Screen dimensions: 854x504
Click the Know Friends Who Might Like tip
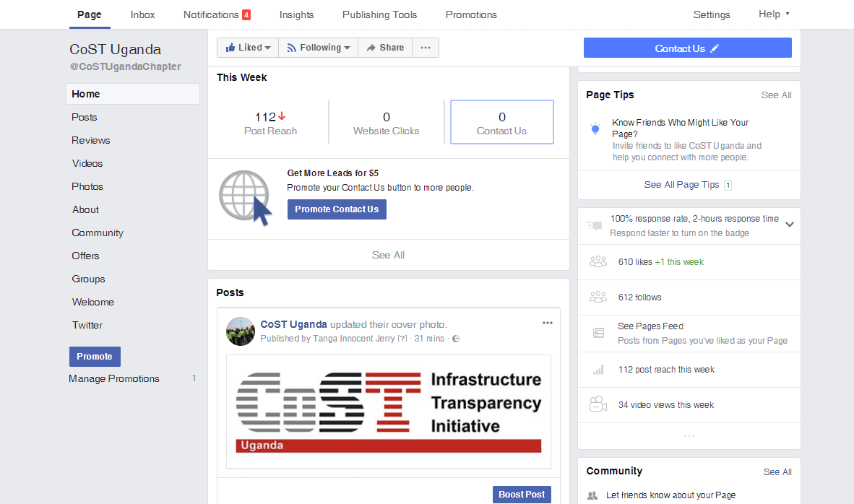[x=681, y=128]
